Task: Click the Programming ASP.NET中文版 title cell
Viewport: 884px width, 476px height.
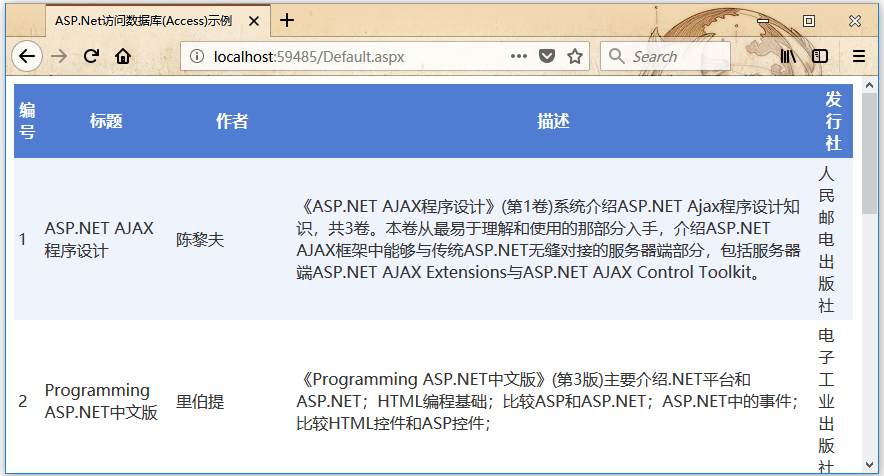Action: pos(100,401)
